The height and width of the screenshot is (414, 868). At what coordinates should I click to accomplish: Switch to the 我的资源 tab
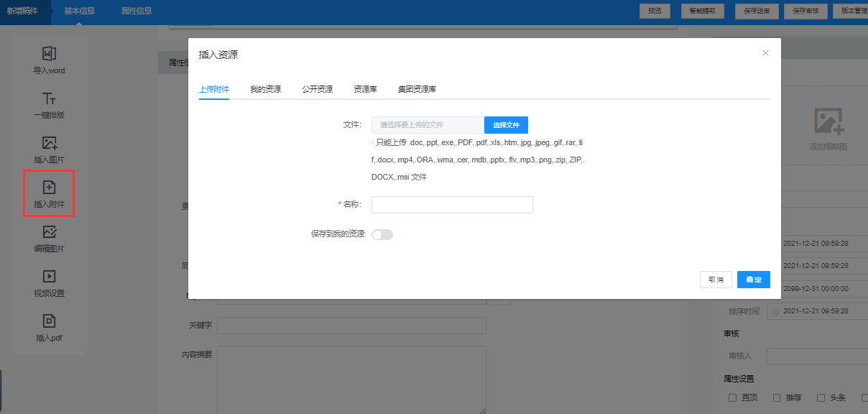click(x=265, y=90)
